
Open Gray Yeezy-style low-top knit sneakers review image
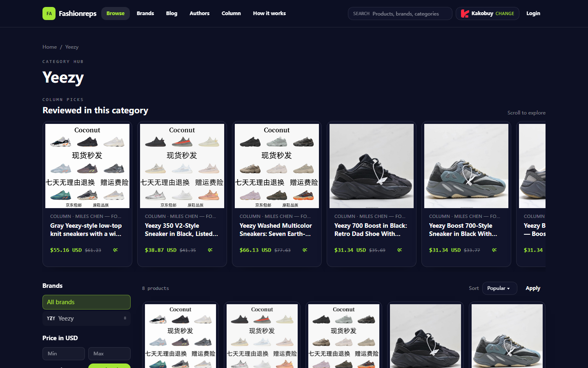[87, 166]
